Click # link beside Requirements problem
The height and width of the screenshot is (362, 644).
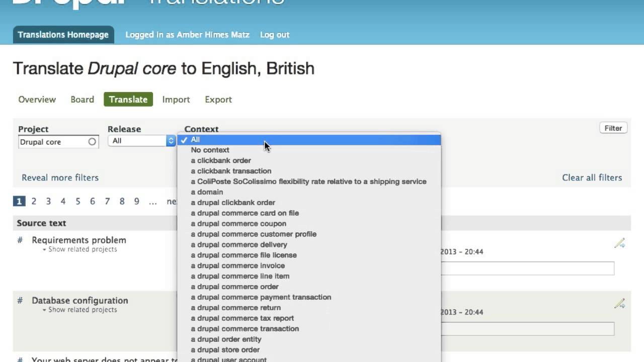tap(20, 240)
